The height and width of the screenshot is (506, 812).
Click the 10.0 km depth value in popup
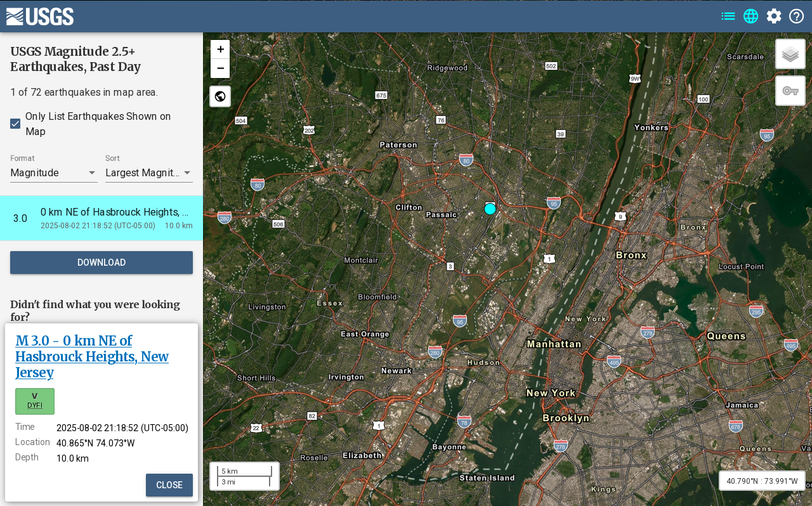72,458
